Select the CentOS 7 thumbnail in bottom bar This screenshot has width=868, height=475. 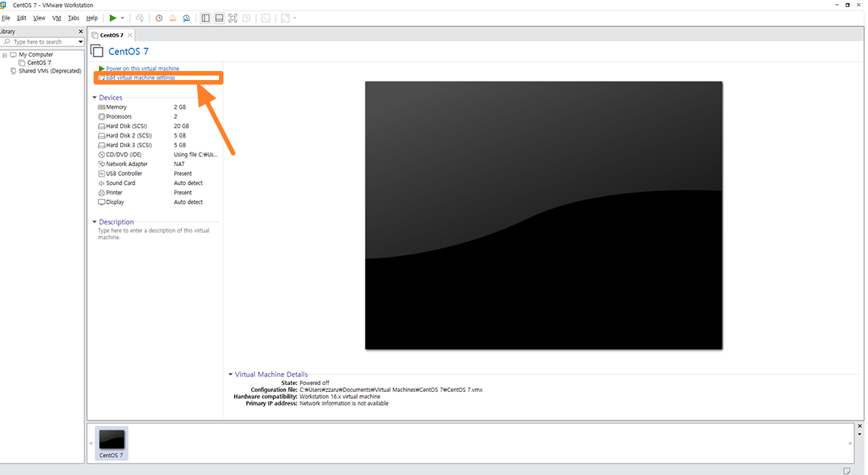pos(111,443)
